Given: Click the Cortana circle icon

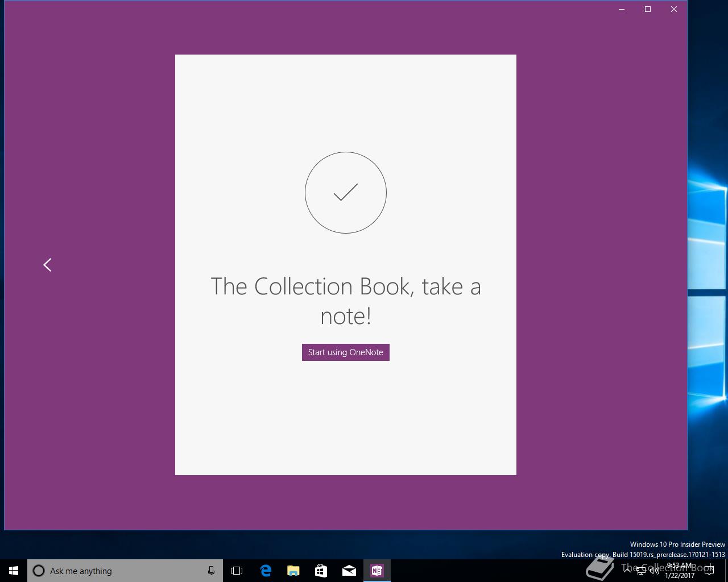Looking at the screenshot, I should pyautogui.click(x=39, y=571).
